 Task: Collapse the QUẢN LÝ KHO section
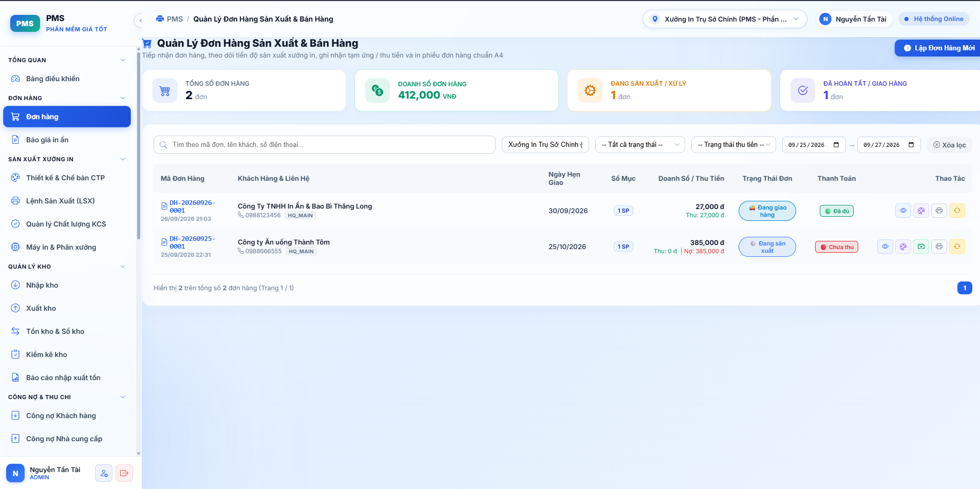point(123,267)
